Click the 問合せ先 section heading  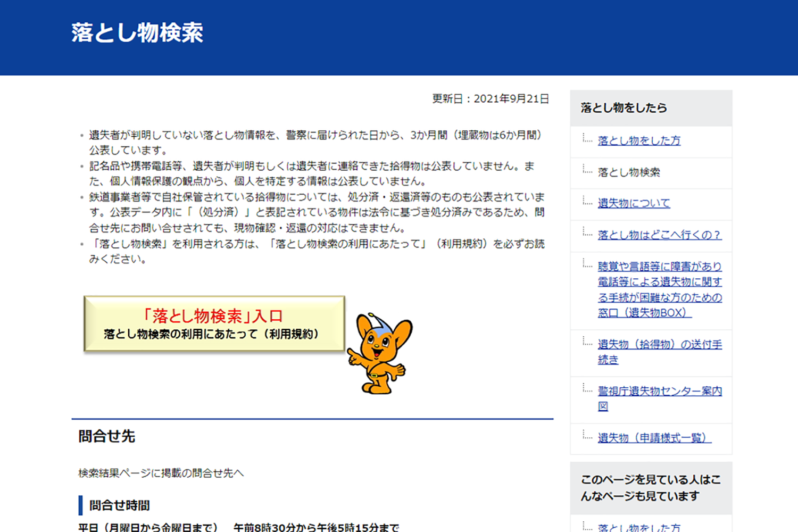pyautogui.click(x=107, y=437)
